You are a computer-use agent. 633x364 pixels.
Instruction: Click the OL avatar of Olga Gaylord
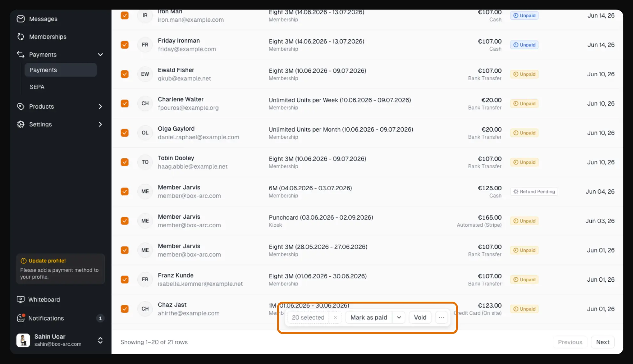click(145, 133)
